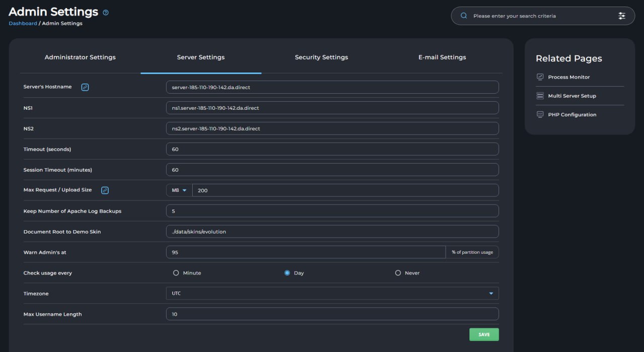Click the Server's Hostname input field
The image size is (644, 352).
332,87
